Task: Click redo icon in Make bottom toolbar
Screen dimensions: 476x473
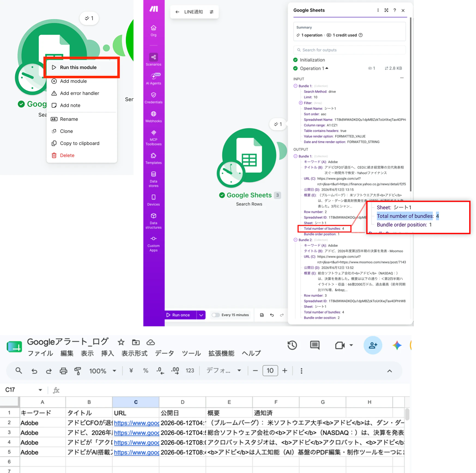Action: pyautogui.click(x=282, y=315)
